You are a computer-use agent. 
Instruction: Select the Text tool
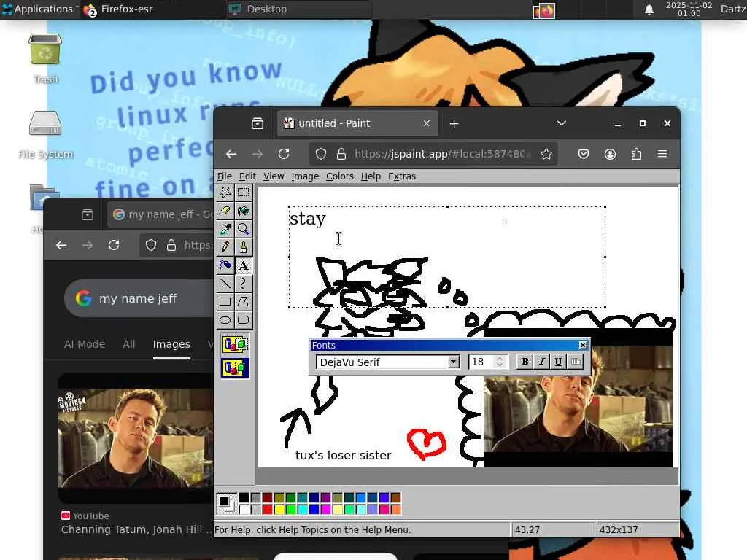[244, 265]
